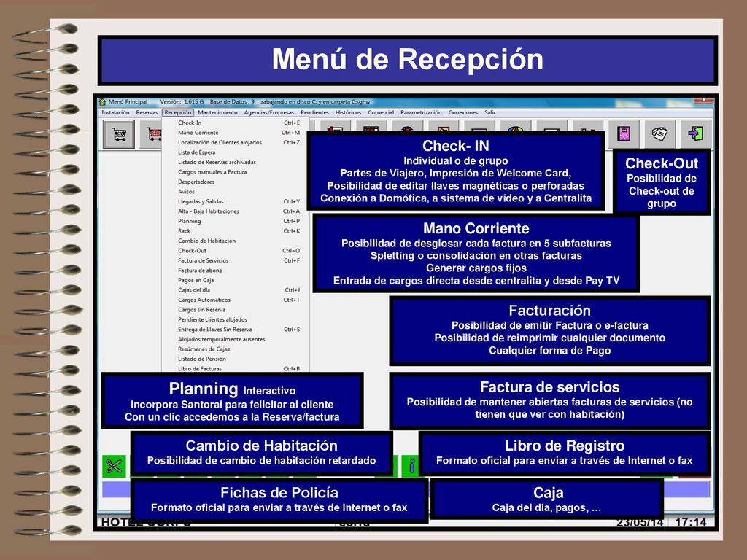Image resolution: width=747 pixels, height=560 pixels.
Task: Click the green scissors icon
Action: tap(114, 466)
